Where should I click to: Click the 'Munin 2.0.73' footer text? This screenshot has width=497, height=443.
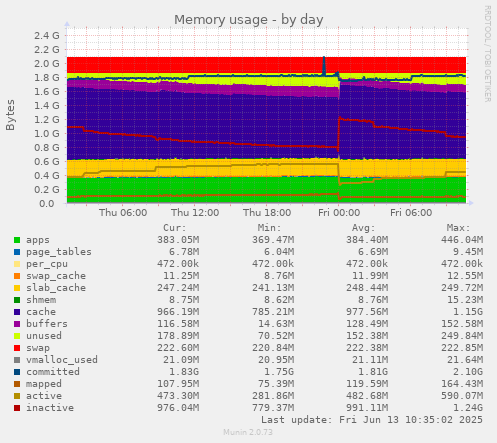[248, 432]
